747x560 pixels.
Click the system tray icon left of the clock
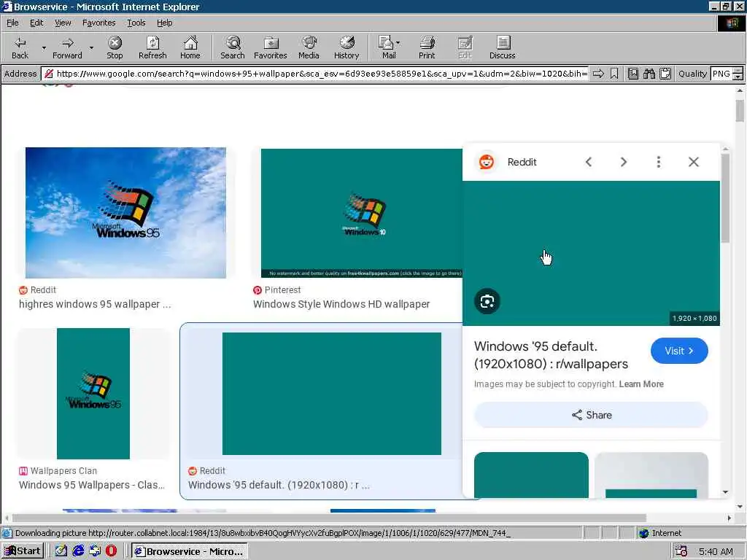click(x=681, y=551)
